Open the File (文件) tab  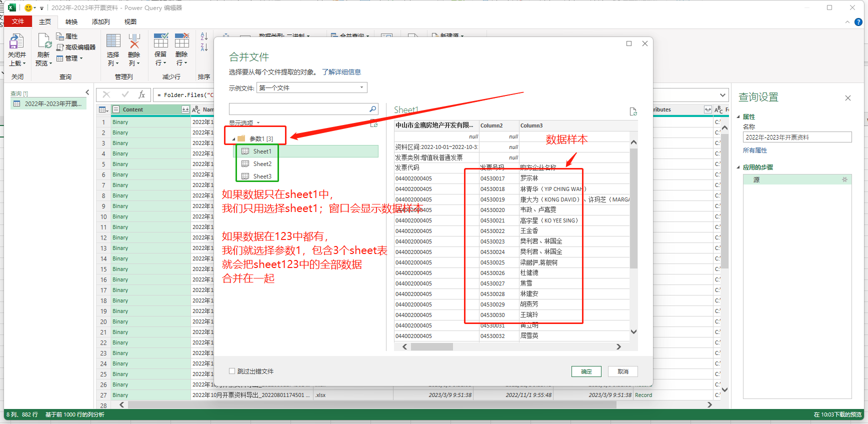(x=18, y=21)
